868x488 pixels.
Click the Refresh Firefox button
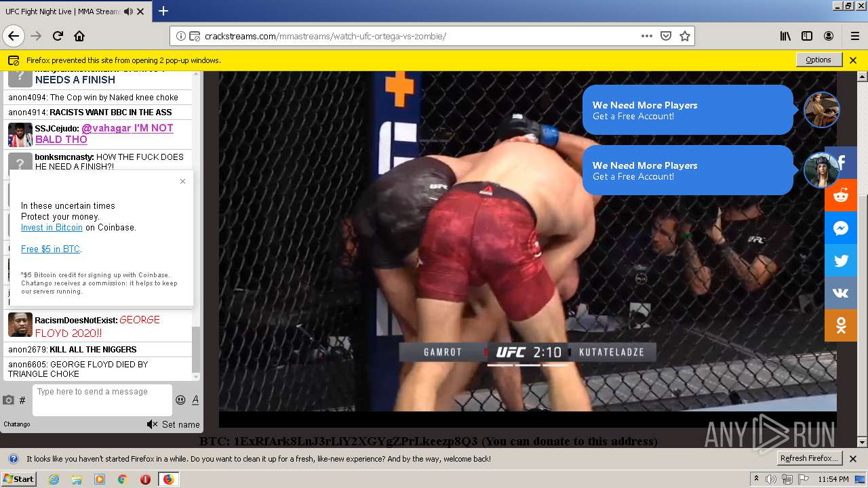pos(810,458)
